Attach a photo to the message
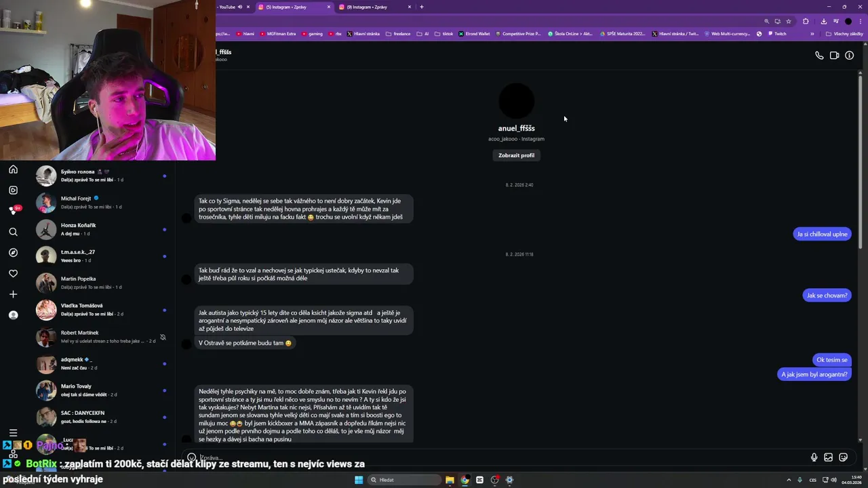The height and width of the screenshot is (488, 868). 828,457
